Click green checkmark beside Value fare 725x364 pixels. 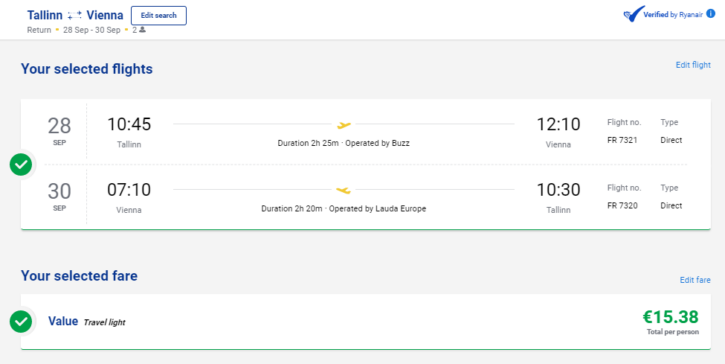[21, 321]
